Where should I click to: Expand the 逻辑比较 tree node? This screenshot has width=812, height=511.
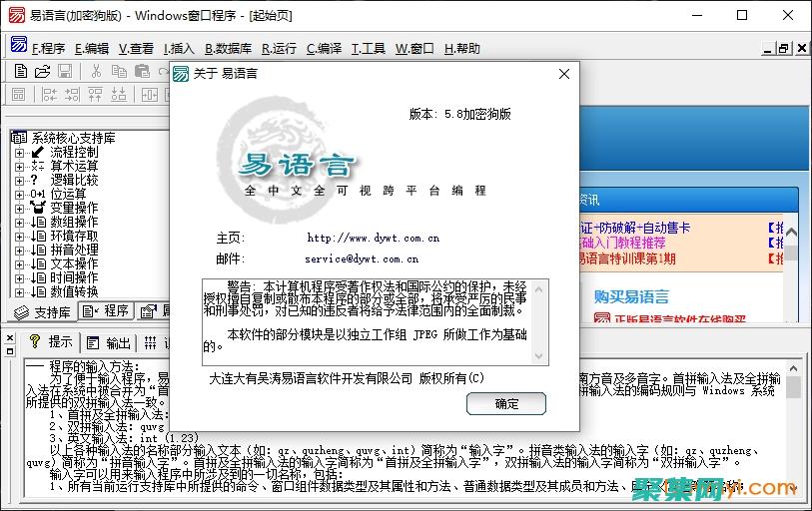pyautogui.click(x=19, y=181)
